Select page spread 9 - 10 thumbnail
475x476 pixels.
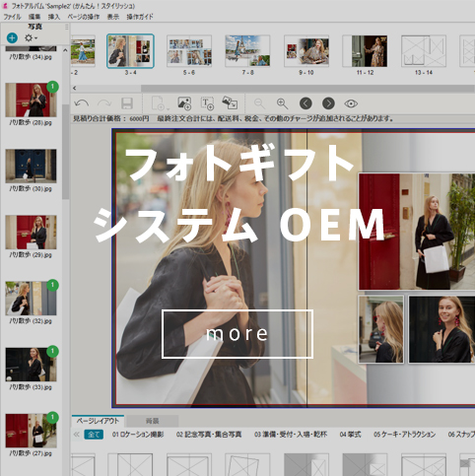point(306,51)
